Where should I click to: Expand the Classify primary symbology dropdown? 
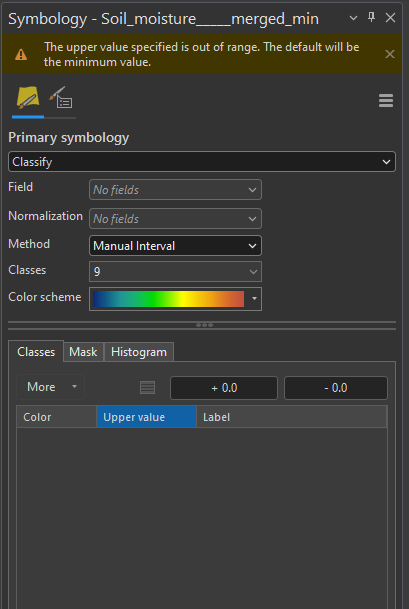click(202, 162)
